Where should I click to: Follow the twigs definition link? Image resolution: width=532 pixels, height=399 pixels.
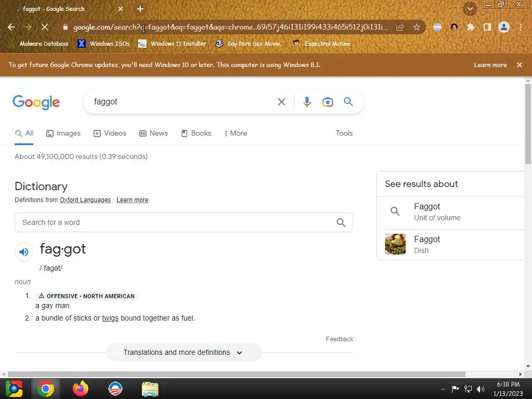pyautogui.click(x=110, y=318)
